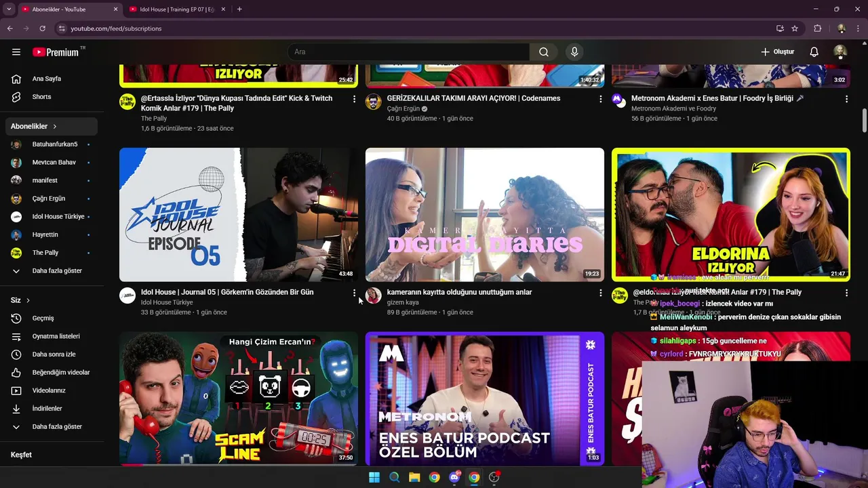
Task: Click the page vertical scrollbar
Action: (865, 121)
